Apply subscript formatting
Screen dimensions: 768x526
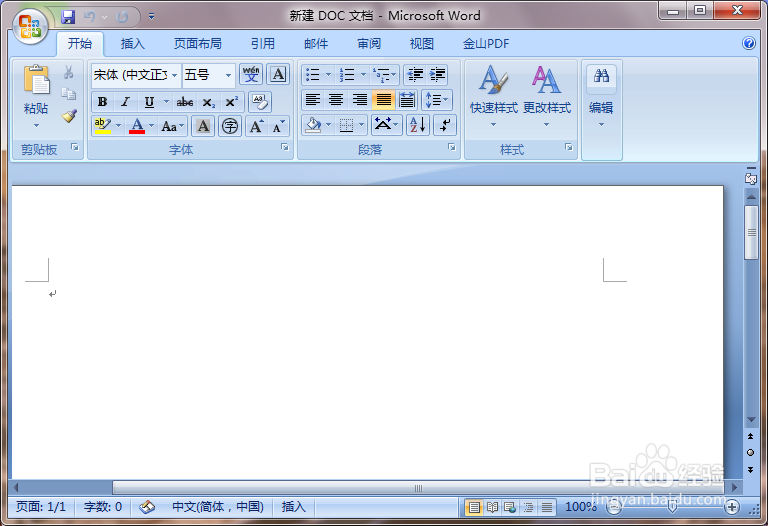click(208, 102)
